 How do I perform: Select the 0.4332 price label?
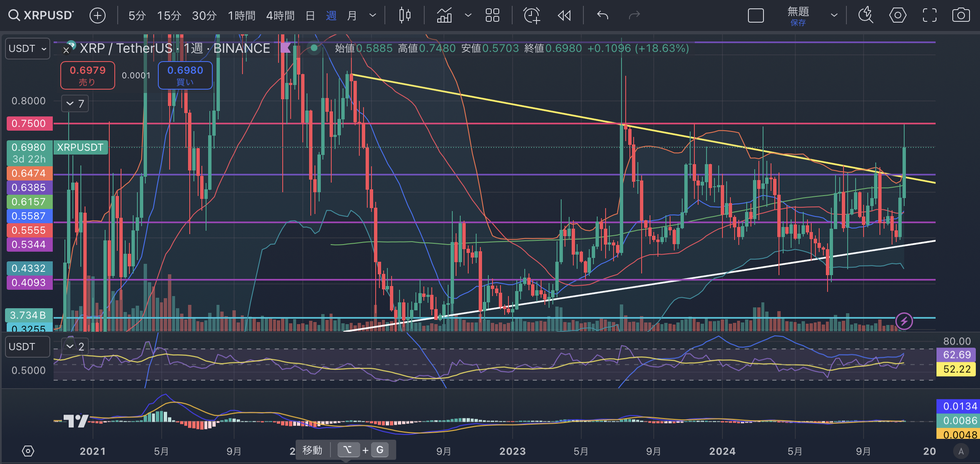click(29, 268)
